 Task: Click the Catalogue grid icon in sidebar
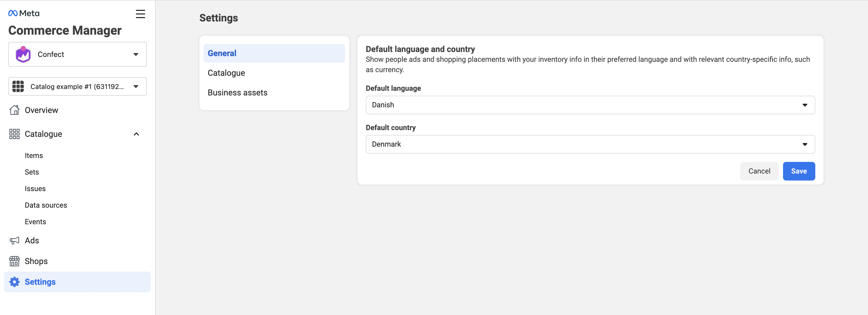(x=14, y=134)
